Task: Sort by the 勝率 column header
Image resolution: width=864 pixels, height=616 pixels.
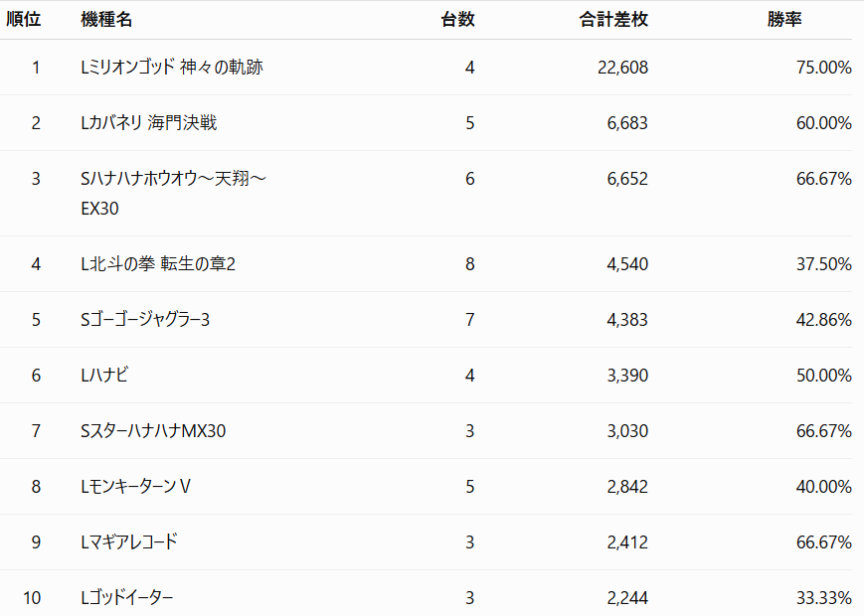Action: tap(784, 19)
